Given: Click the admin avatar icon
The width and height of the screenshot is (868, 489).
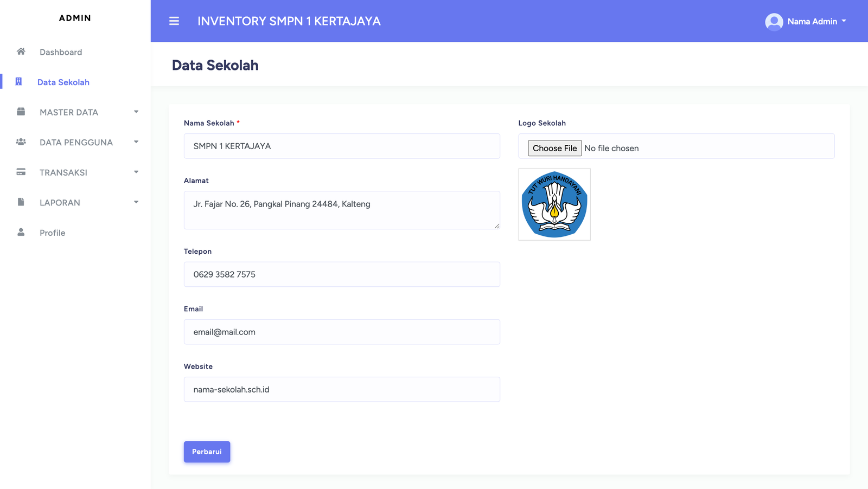Looking at the screenshot, I should coord(774,22).
